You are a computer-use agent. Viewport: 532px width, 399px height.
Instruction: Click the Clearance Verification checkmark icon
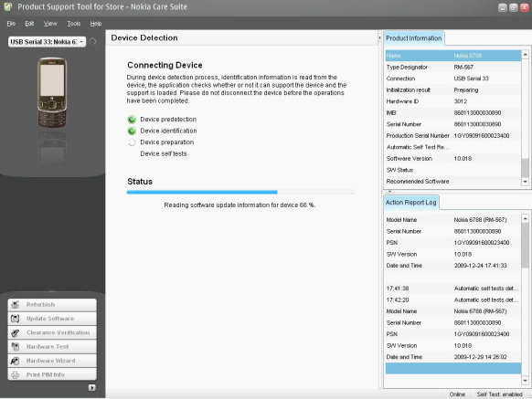pos(15,332)
